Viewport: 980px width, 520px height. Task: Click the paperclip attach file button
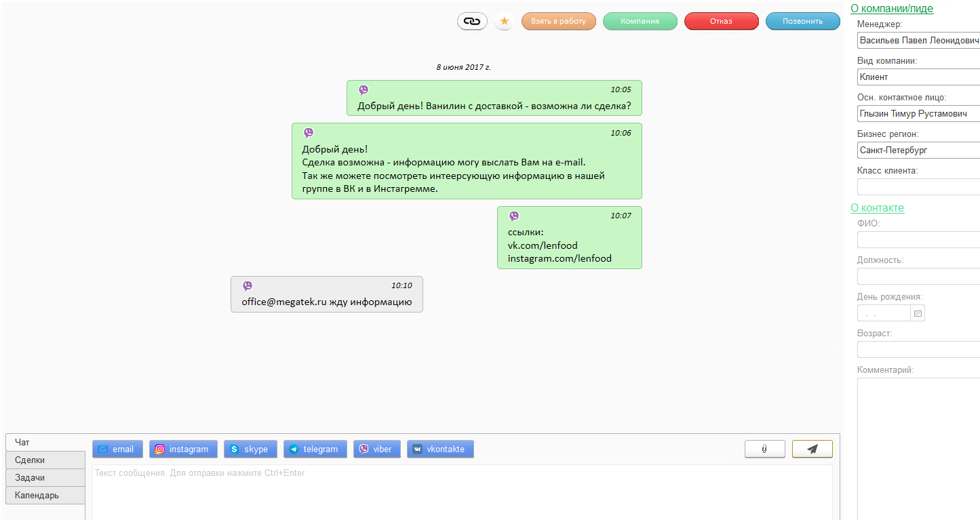764,449
